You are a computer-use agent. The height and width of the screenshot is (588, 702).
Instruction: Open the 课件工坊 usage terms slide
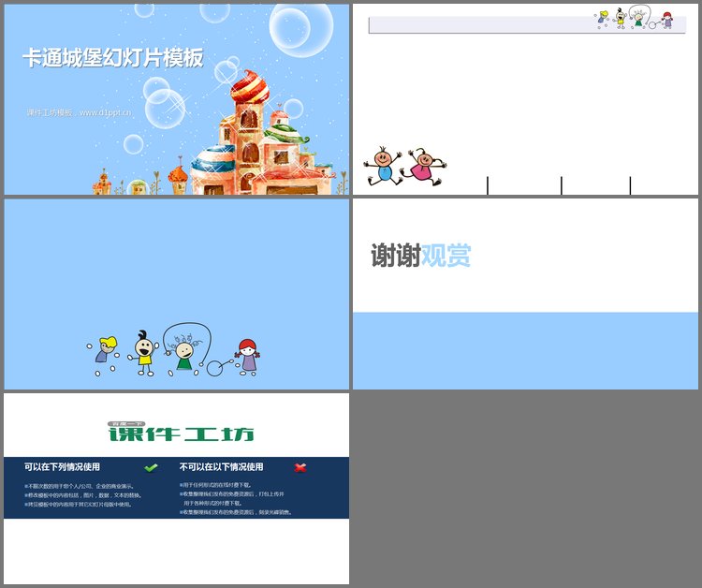coord(176,489)
